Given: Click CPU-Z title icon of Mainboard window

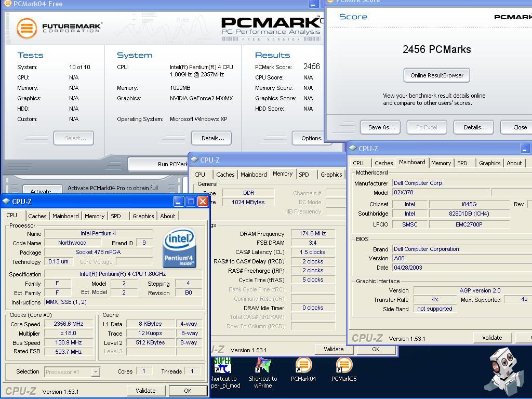Looking at the screenshot, I should (x=353, y=148).
